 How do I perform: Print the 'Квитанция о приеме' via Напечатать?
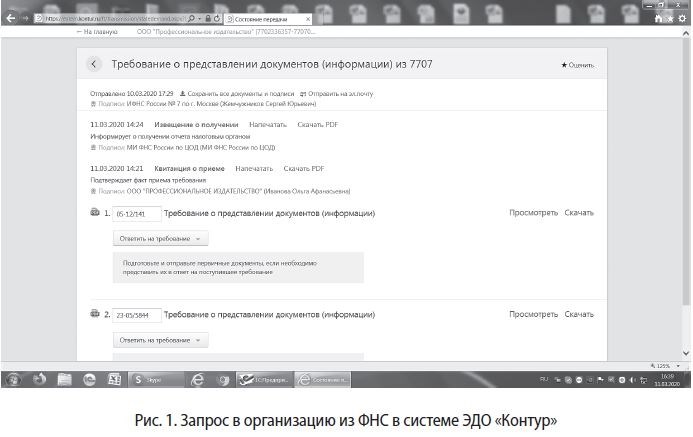(x=254, y=168)
